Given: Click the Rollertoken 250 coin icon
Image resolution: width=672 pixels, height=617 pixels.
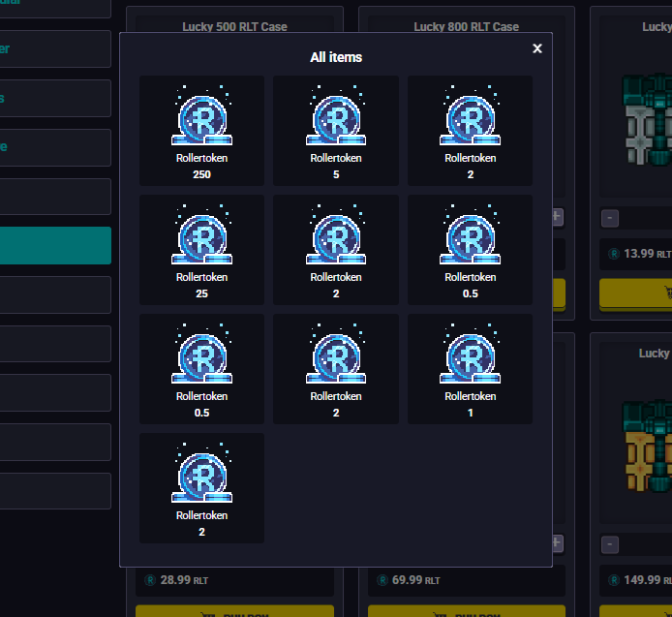Looking at the screenshot, I should (x=201, y=116).
